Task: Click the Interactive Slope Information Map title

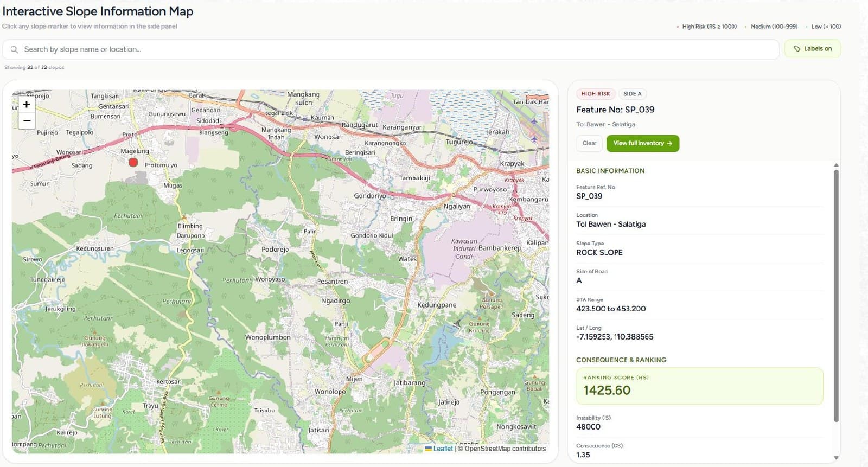Action: (x=98, y=11)
